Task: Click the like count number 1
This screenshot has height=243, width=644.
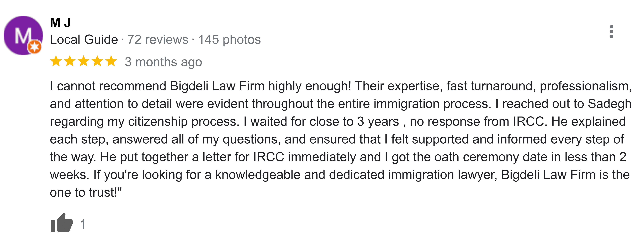Action: (83, 224)
